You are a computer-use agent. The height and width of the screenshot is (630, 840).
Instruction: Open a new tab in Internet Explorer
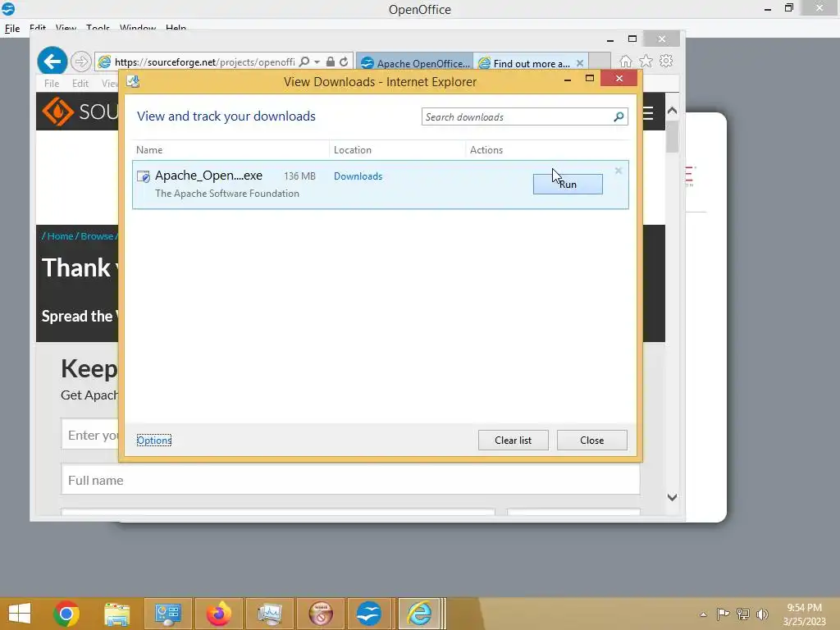(x=600, y=62)
